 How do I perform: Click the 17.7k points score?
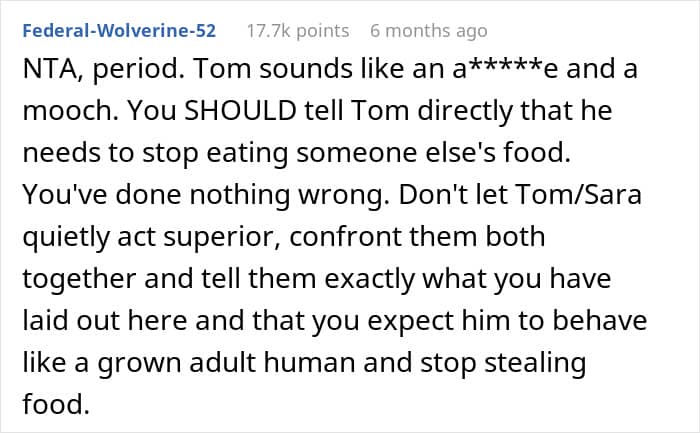298,31
